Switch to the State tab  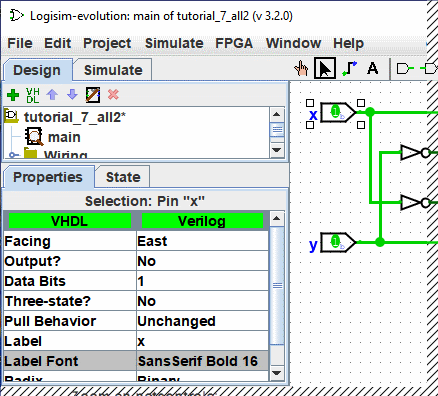(123, 177)
